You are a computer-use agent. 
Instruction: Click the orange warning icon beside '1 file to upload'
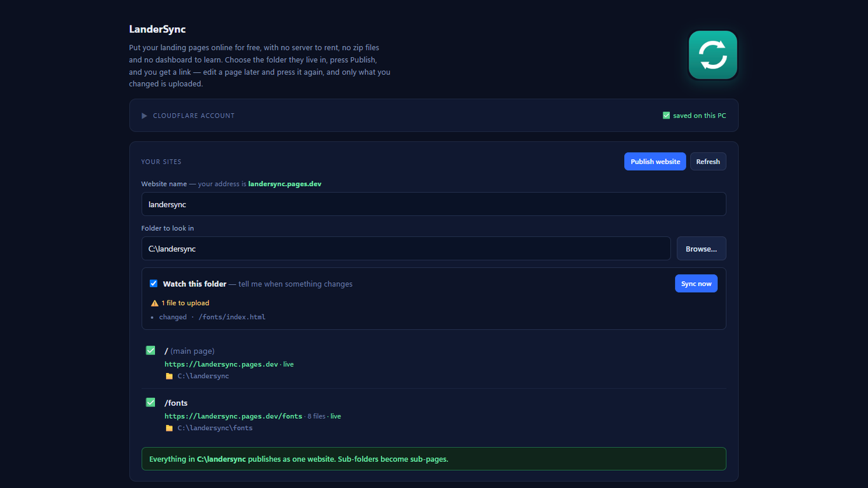tap(154, 303)
